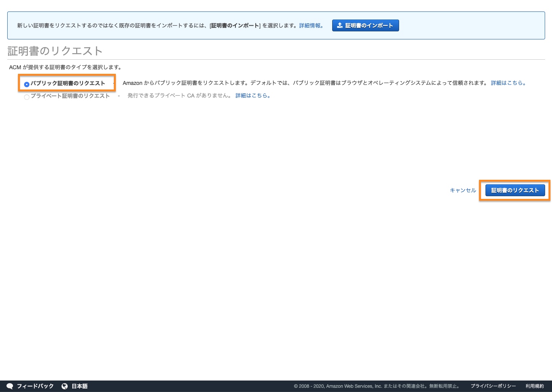
Task: Open the フィードバック footer item
Action: point(35,386)
